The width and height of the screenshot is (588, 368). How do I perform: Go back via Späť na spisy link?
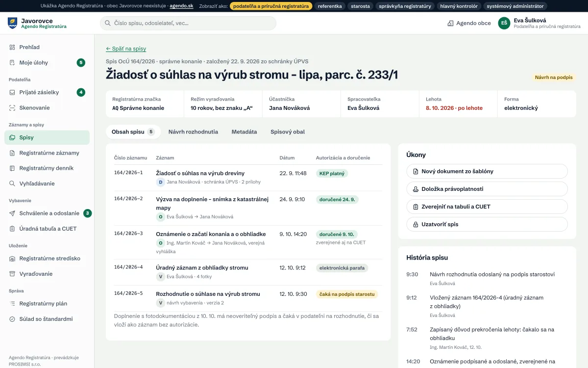point(126,49)
